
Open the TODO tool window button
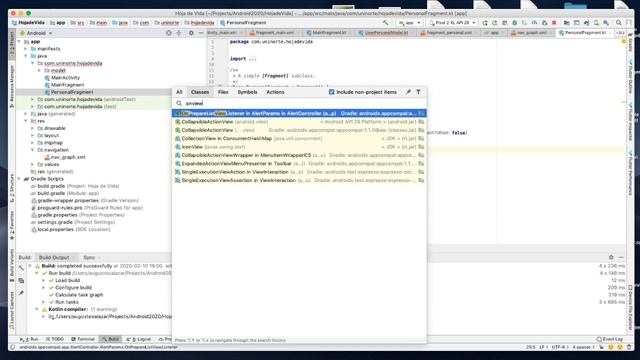tap(55, 339)
